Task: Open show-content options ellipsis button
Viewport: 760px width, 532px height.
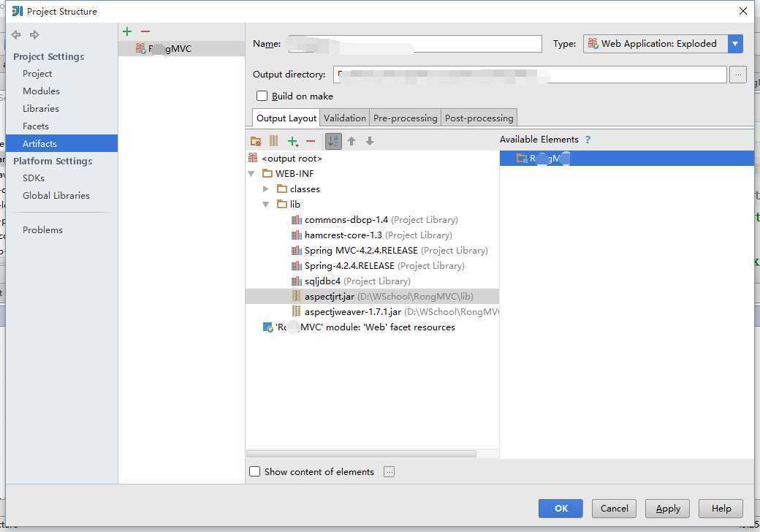Action: pos(389,472)
